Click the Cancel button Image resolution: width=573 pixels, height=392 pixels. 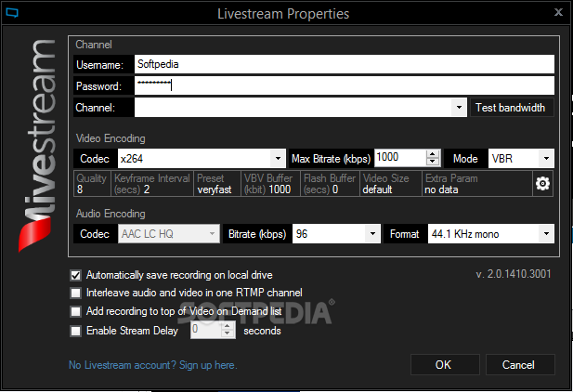click(520, 364)
